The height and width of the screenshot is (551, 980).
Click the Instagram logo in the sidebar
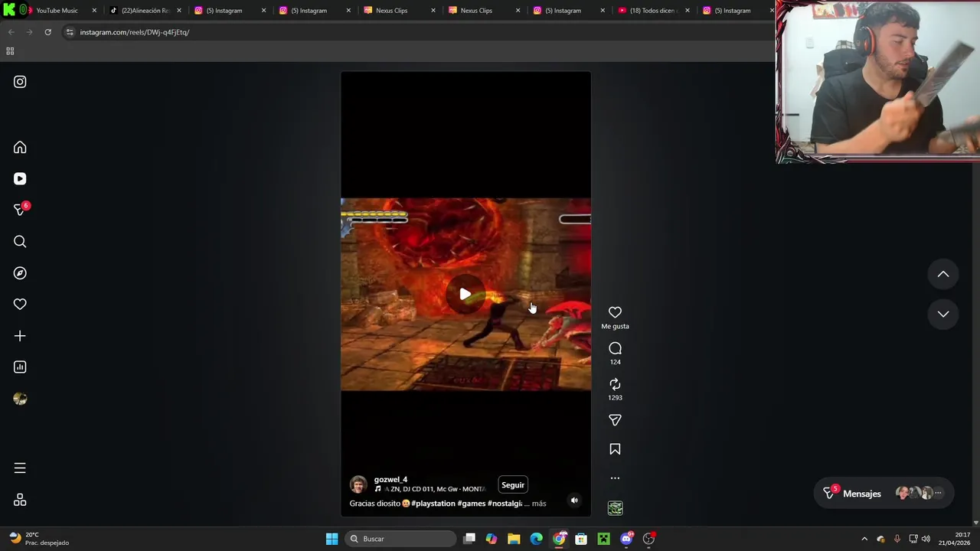(20, 82)
